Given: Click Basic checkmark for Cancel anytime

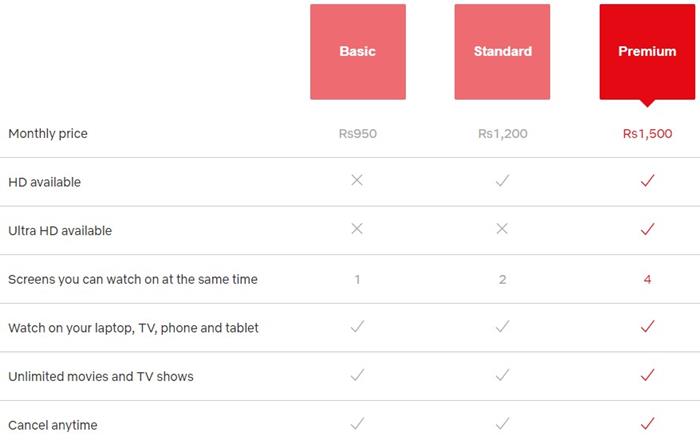Looking at the screenshot, I should pos(357,424).
